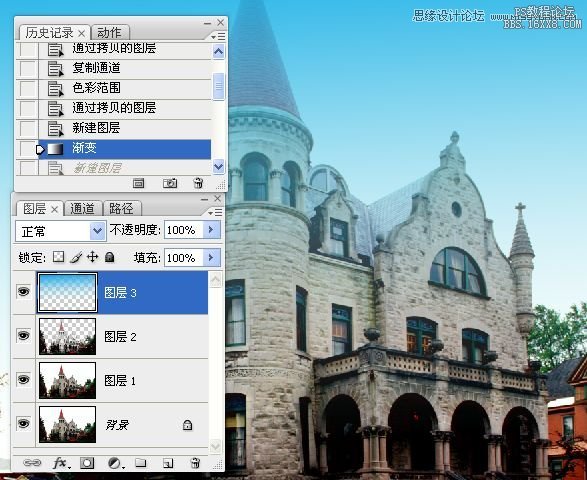Screen dimensions: 587x480
Task: Set history brush source for 色彩范围
Action: point(28,89)
